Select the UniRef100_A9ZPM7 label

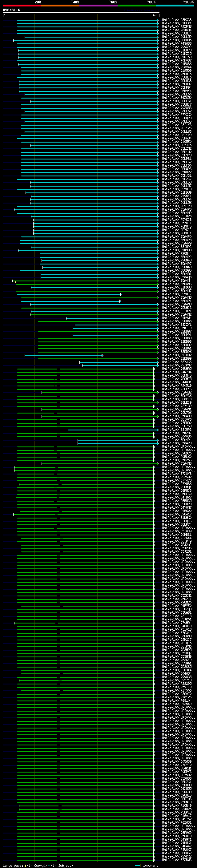coord(176,365)
